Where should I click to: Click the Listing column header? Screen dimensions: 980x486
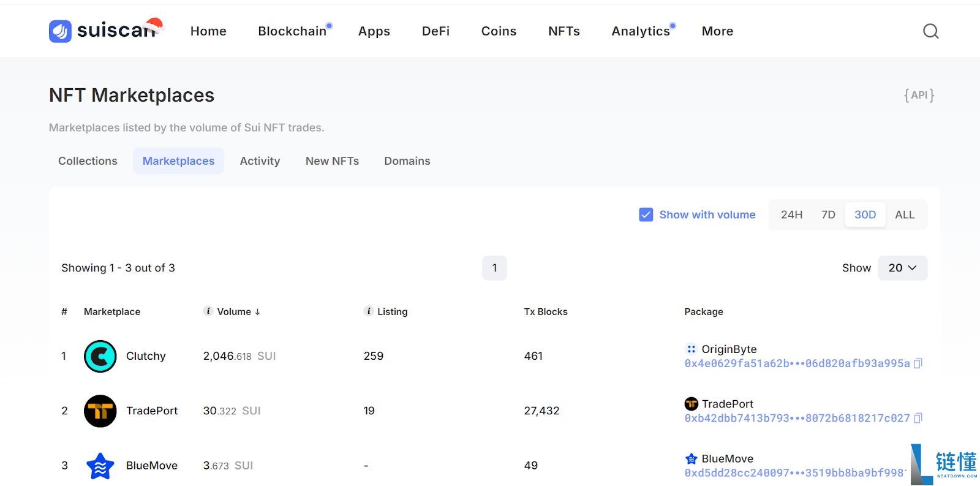pos(392,311)
